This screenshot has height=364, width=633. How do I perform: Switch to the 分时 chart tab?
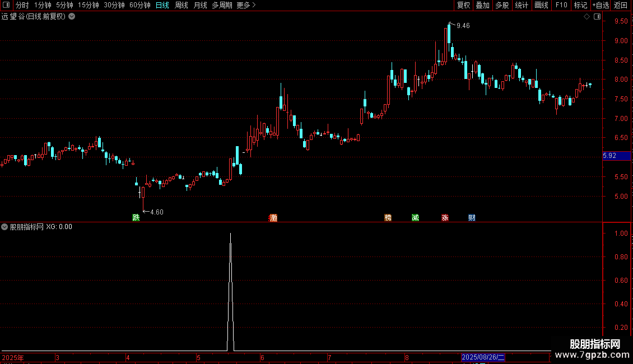pyautogui.click(x=22, y=5)
